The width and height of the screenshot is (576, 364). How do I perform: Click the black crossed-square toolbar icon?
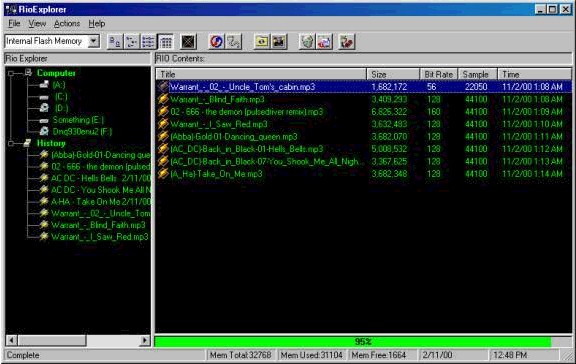(188, 42)
